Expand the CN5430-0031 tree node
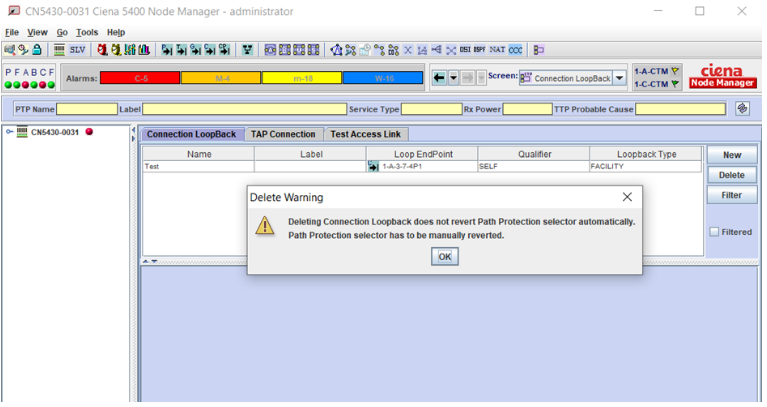The width and height of the screenshot is (767, 407). click(10, 132)
